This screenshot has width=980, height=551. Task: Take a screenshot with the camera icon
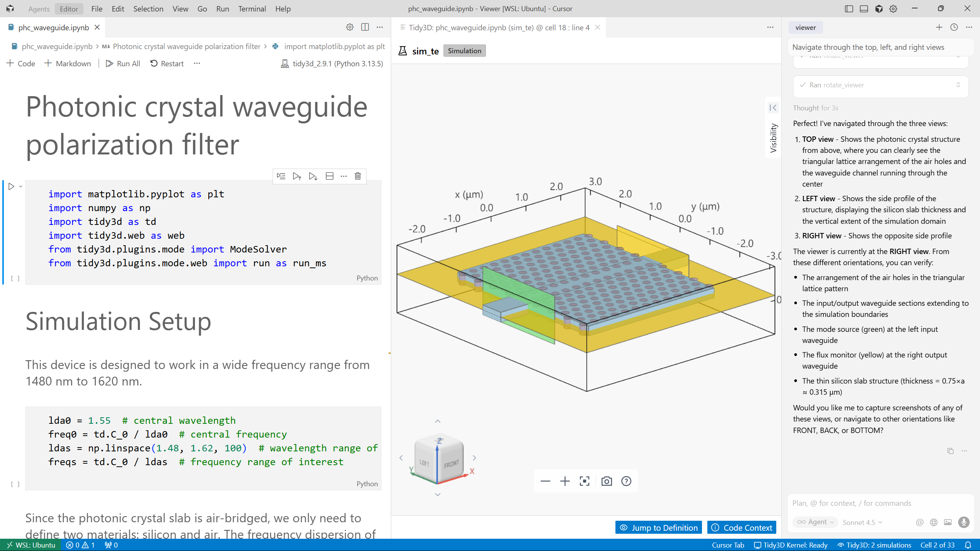(607, 481)
